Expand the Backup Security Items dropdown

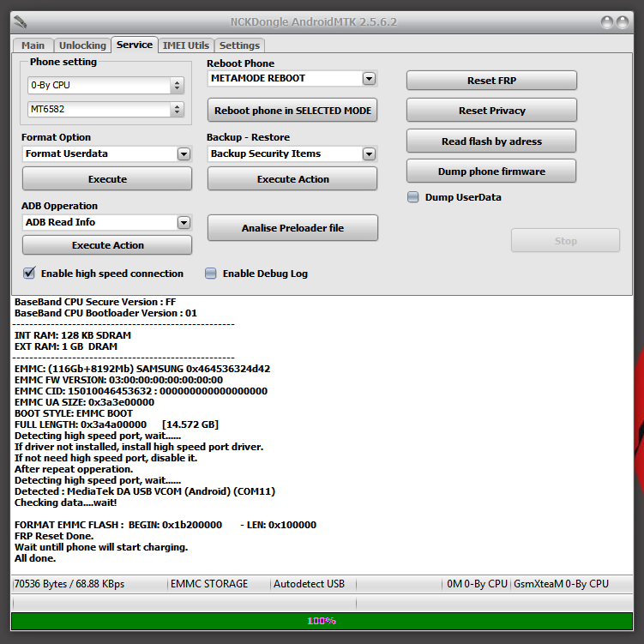pyautogui.click(x=369, y=153)
